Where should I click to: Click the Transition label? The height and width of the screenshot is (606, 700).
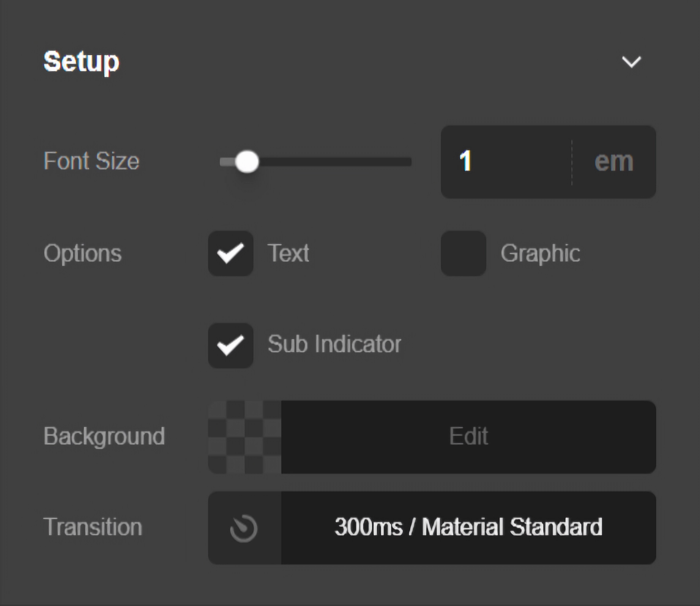[93, 527]
